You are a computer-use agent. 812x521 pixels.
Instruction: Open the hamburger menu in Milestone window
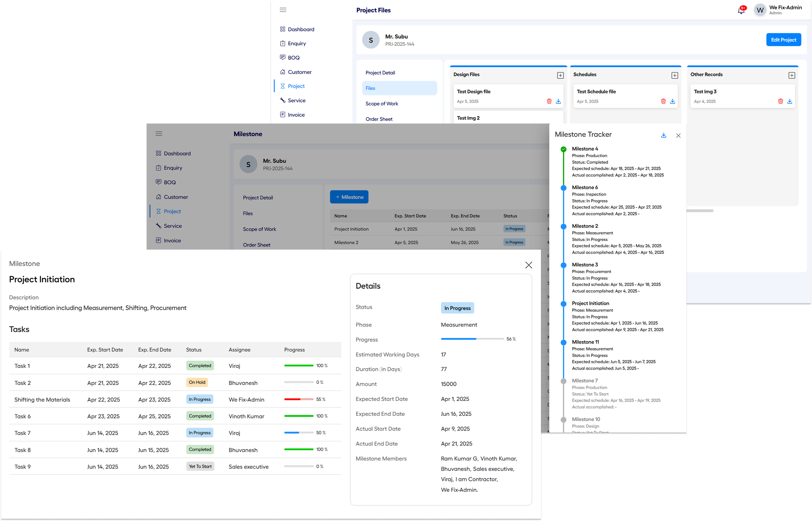[x=159, y=134]
